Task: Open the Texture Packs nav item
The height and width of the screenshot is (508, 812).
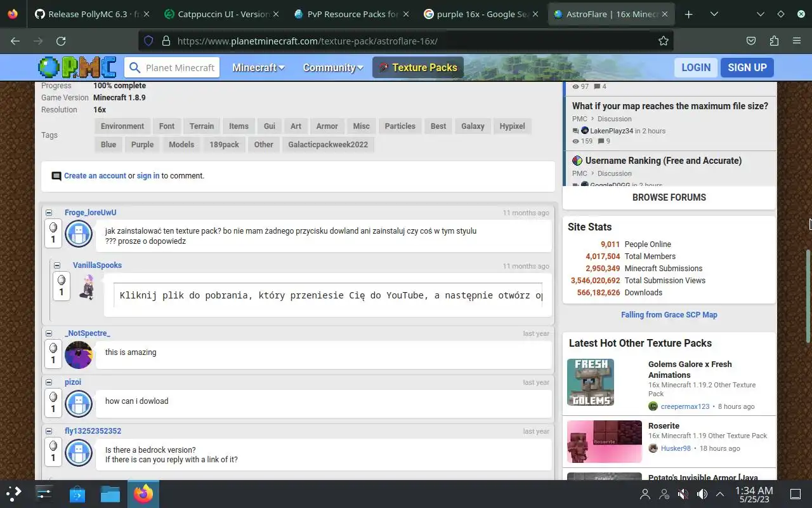Action: pos(418,67)
